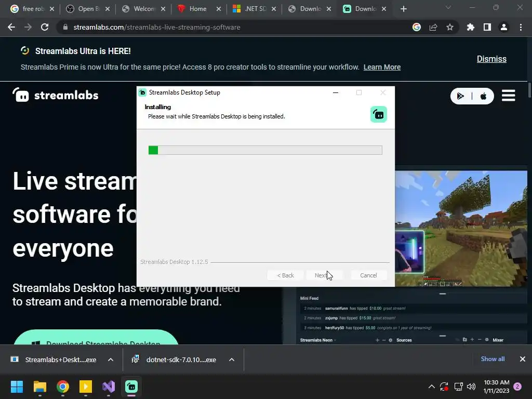Click the Streamlabs installer taskbar icon
The image size is (532, 399).
131,387
